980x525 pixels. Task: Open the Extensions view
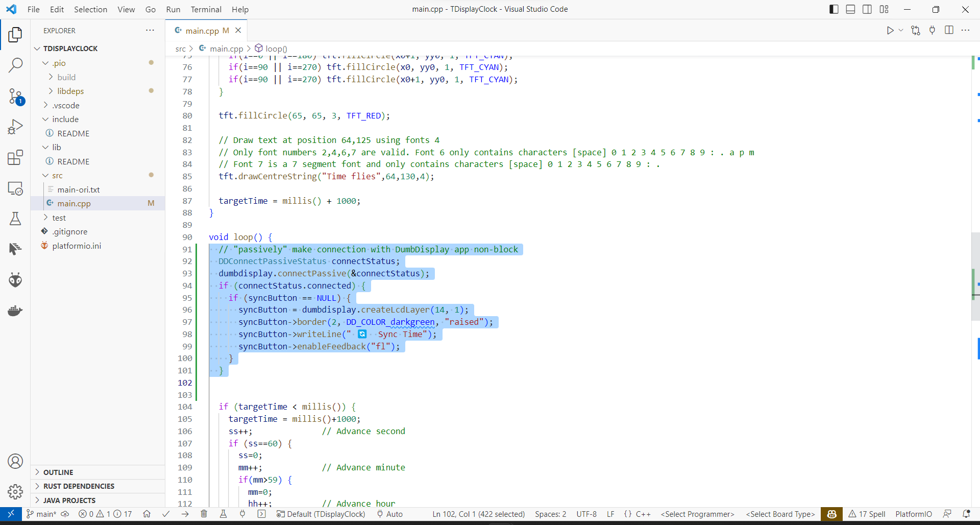click(15, 157)
